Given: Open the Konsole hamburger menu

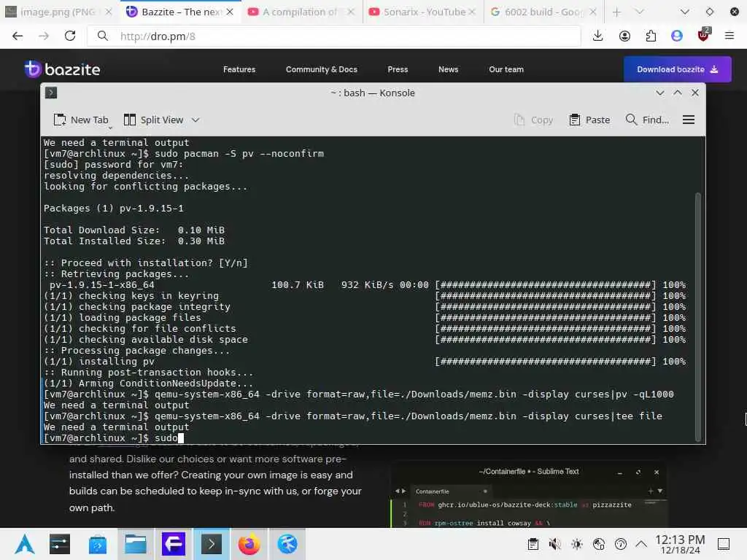Looking at the screenshot, I should [689, 120].
